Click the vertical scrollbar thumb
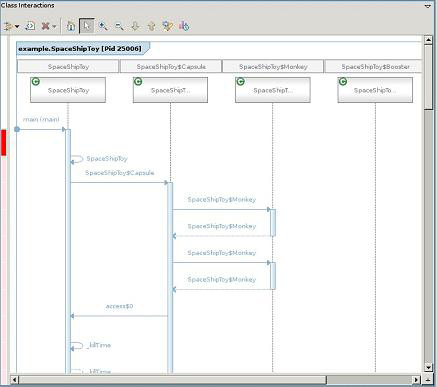 pyautogui.click(x=429, y=77)
